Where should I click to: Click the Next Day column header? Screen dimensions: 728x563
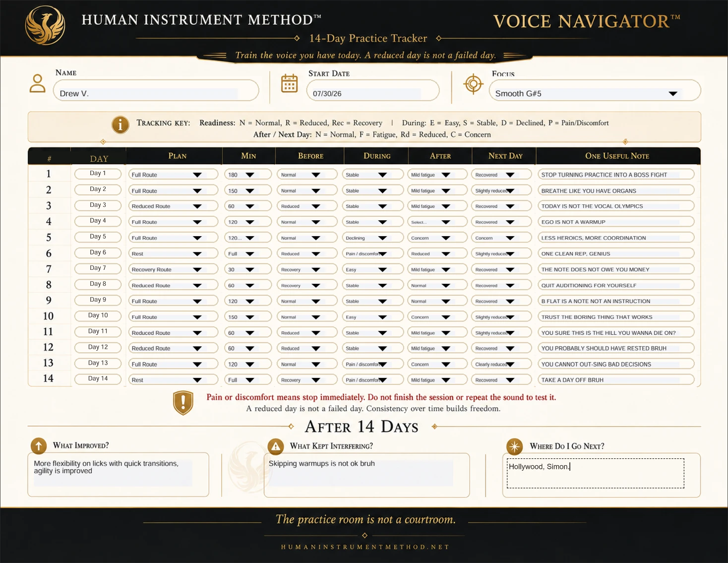click(505, 156)
